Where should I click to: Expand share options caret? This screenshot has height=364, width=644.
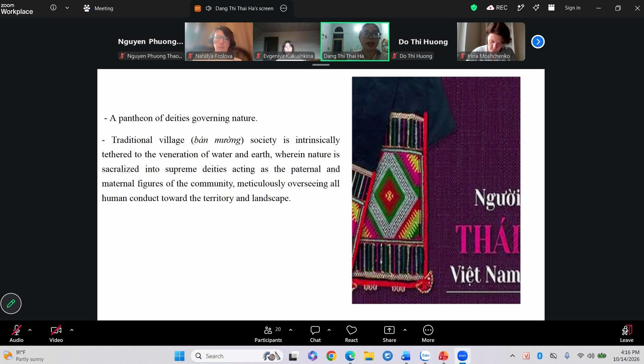tap(405, 330)
